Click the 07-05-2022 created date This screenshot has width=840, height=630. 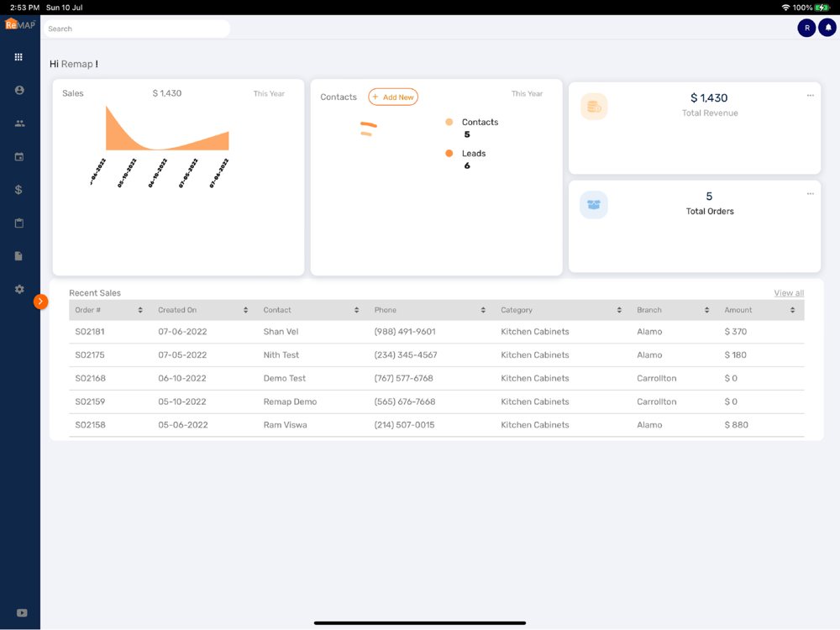point(182,354)
